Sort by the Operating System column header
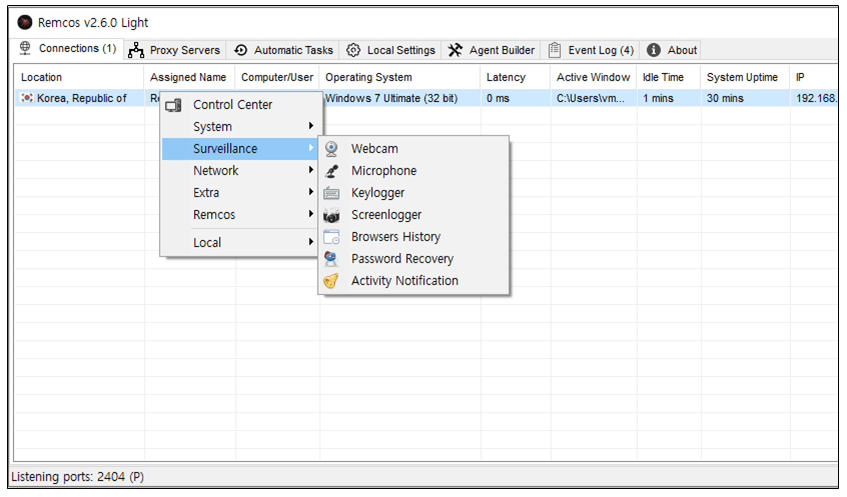This screenshot has width=847, height=497. pyautogui.click(x=400, y=77)
